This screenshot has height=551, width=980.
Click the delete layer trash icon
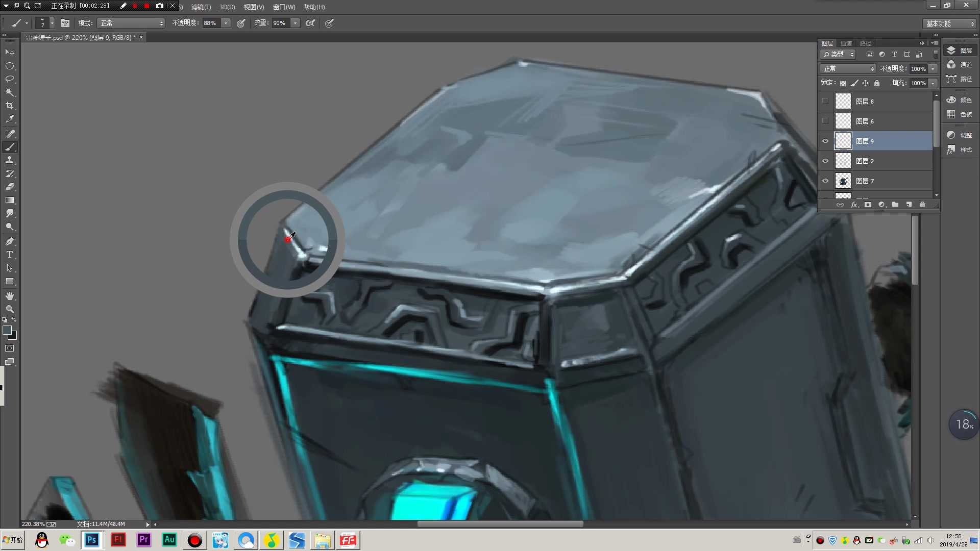(x=922, y=205)
